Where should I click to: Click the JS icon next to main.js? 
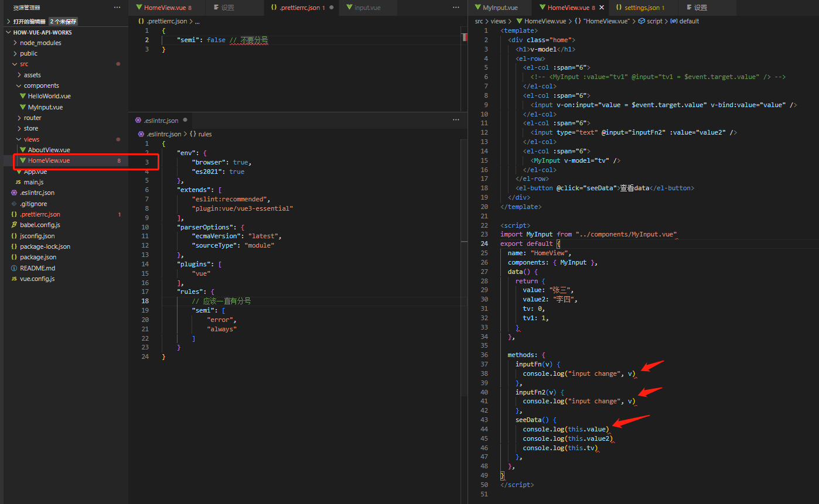pyautogui.click(x=18, y=182)
